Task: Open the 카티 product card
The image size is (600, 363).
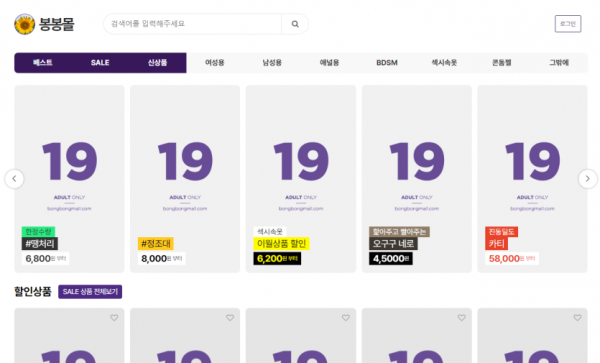Action: point(532,179)
